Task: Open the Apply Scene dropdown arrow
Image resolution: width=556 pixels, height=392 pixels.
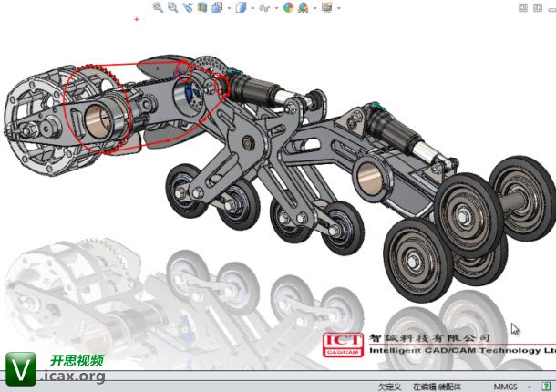Action: (314, 8)
